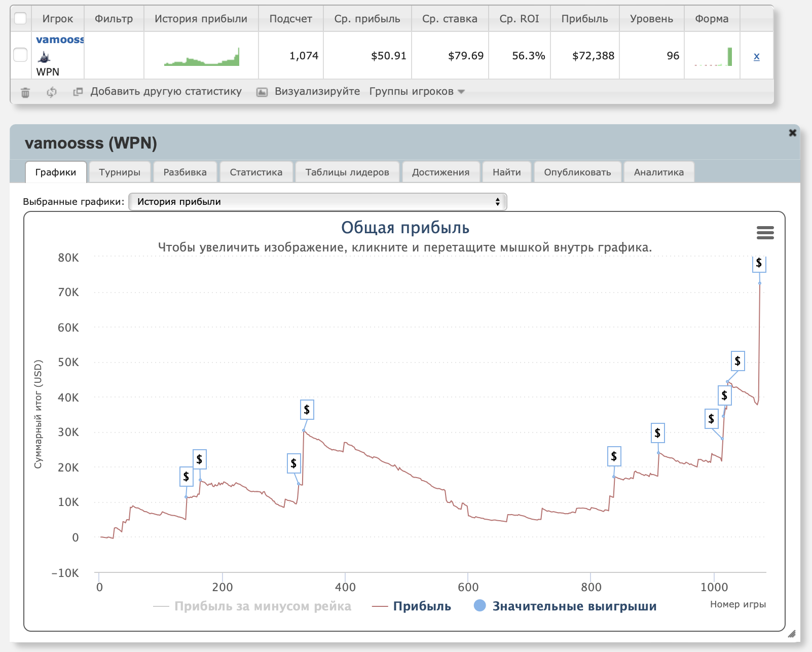Toggle Прибыль за минусом рейка legend
Image resolution: width=812 pixels, height=652 pixels.
coord(252,606)
